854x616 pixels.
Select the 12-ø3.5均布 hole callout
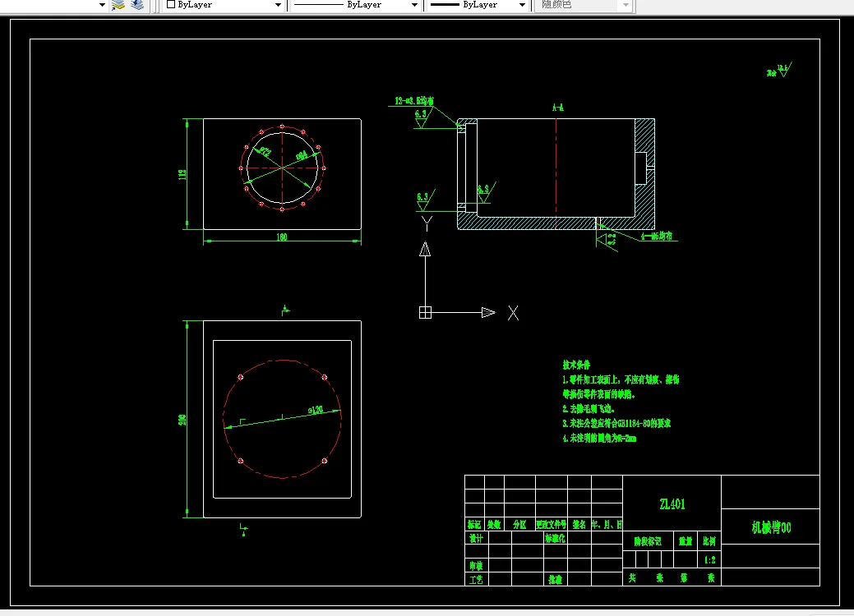point(414,101)
